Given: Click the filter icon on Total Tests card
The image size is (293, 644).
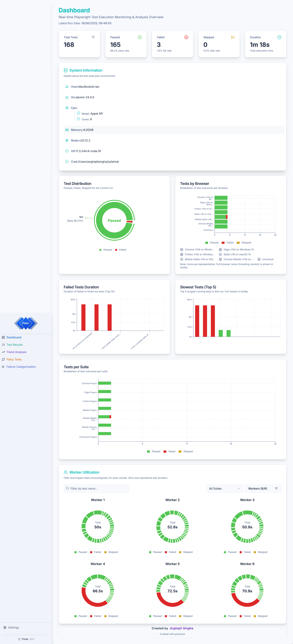Looking at the screenshot, I should click(93, 37).
